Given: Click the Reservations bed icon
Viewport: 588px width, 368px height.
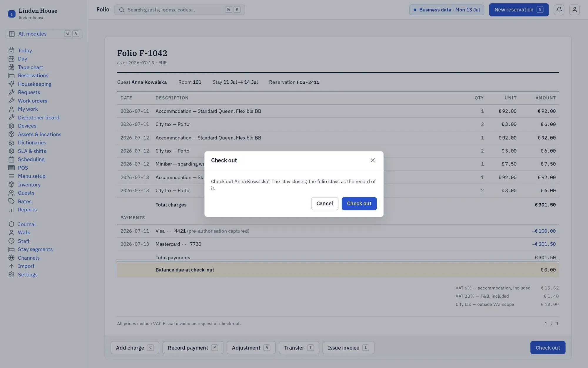Looking at the screenshot, I should 11,76.
